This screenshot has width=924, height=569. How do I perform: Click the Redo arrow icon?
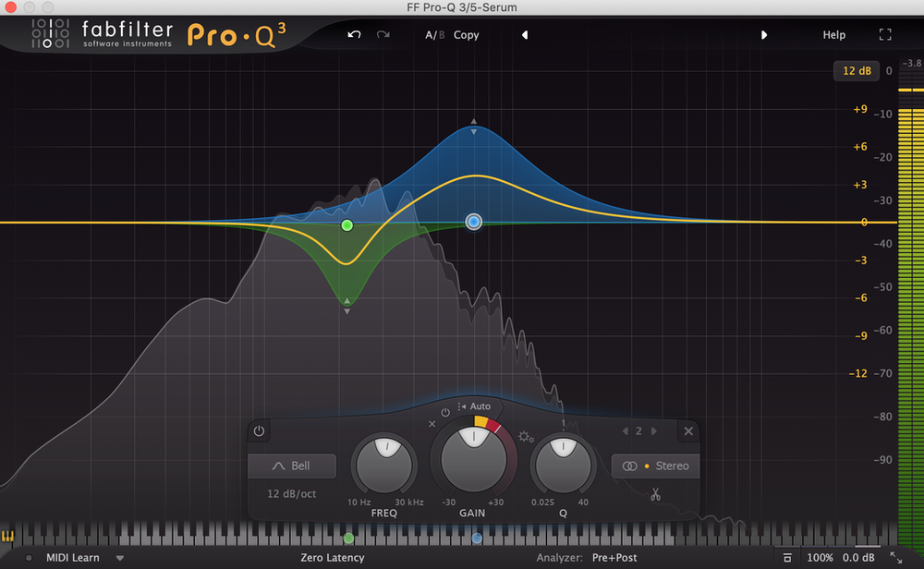point(382,34)
